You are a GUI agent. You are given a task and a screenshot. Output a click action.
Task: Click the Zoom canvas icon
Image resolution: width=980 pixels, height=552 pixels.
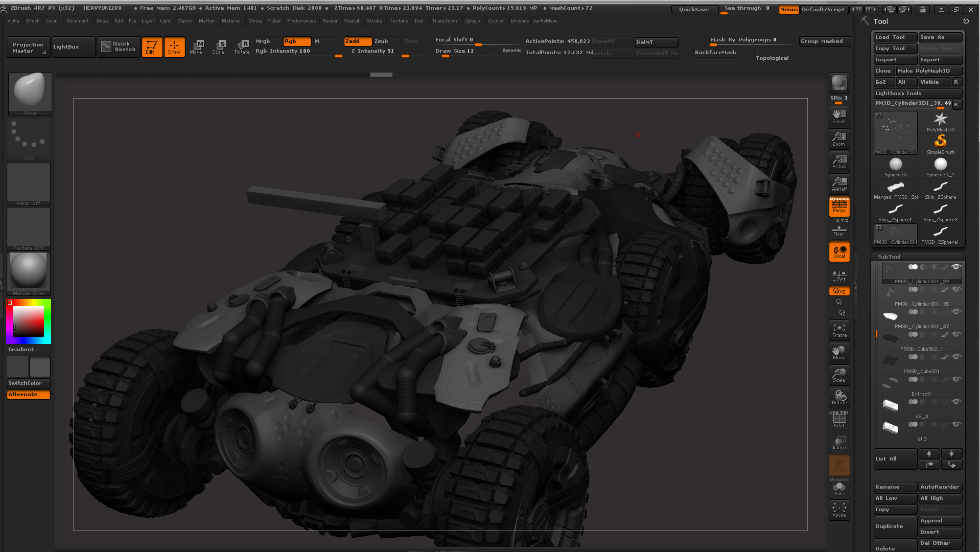click(x=839, y=139)
